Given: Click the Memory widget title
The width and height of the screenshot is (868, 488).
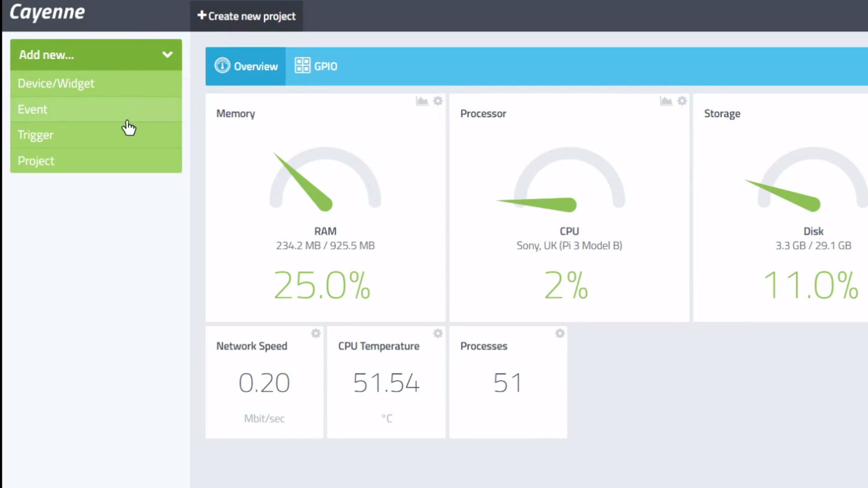Looking at the screenshot, I should pyautogui.click(x=236, y=114).
